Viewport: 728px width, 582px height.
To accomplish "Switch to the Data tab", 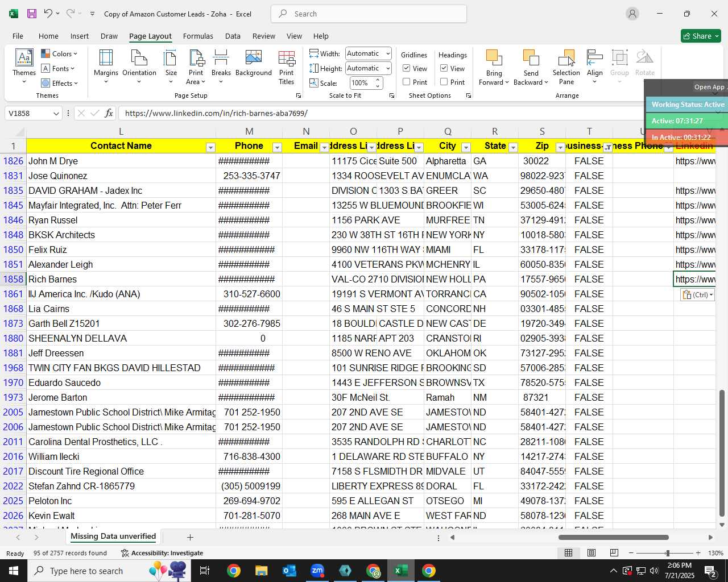I will (x=233, y=36).
